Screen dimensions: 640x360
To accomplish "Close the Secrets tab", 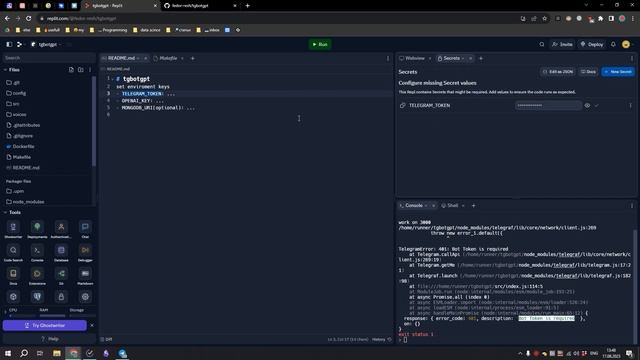I will (470, 58).
